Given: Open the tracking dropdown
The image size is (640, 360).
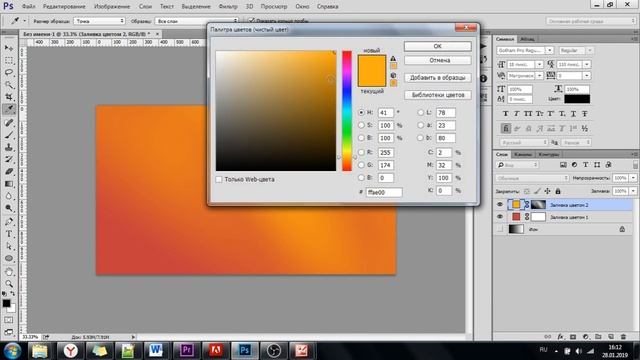Looking at the screenshot, I should point(587,76).
